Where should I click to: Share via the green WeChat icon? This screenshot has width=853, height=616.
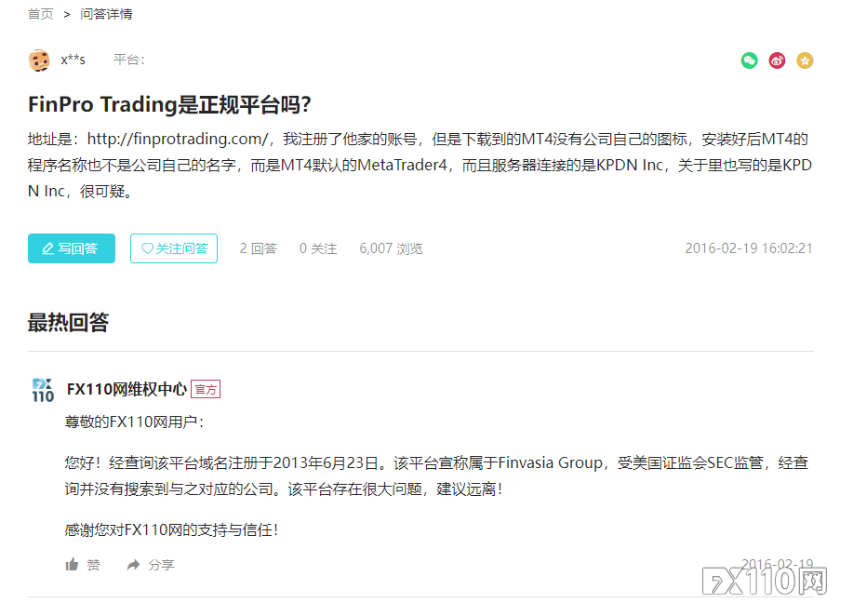[749, 60]
